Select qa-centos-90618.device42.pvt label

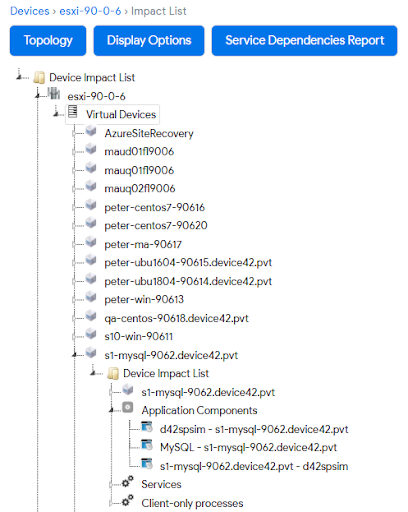click(176, 318)
